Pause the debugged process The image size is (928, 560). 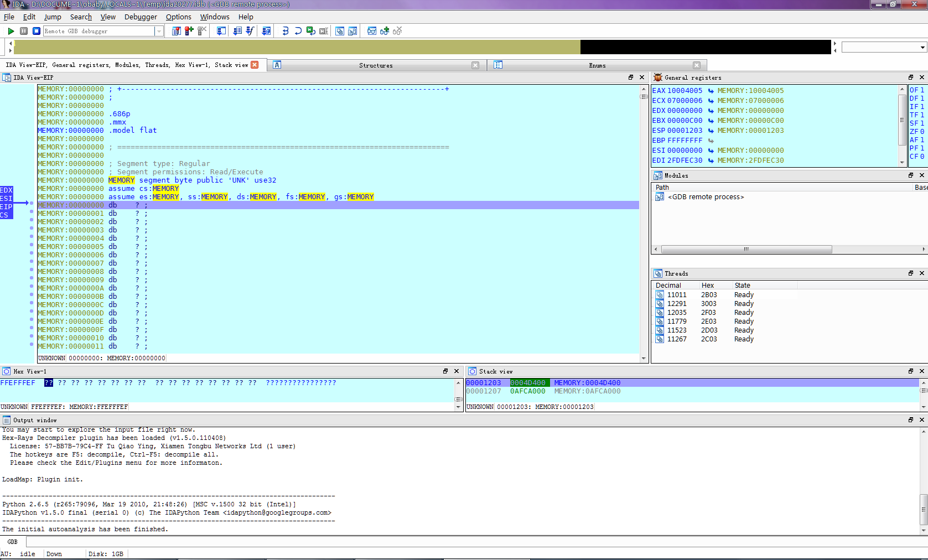pos(24,31)
